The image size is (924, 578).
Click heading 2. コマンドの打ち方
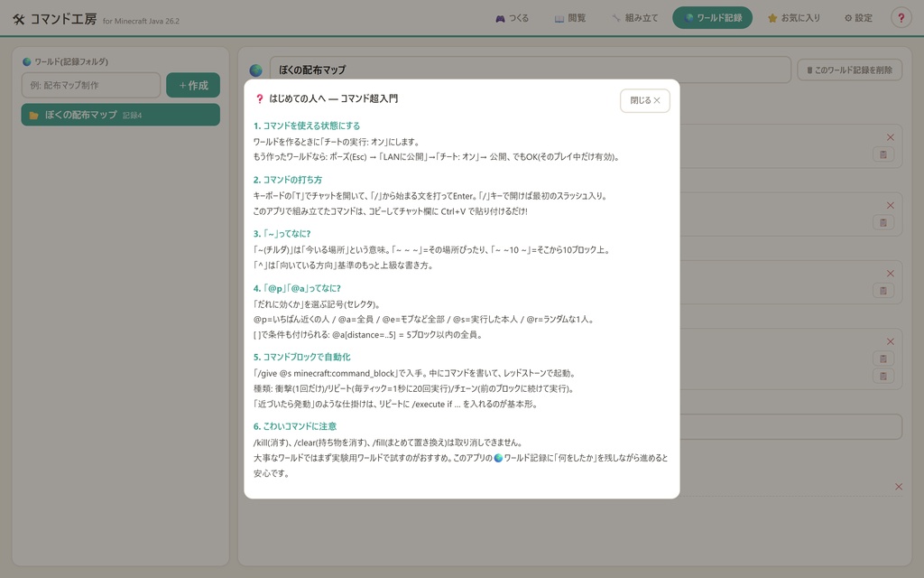tap(288, 180)
